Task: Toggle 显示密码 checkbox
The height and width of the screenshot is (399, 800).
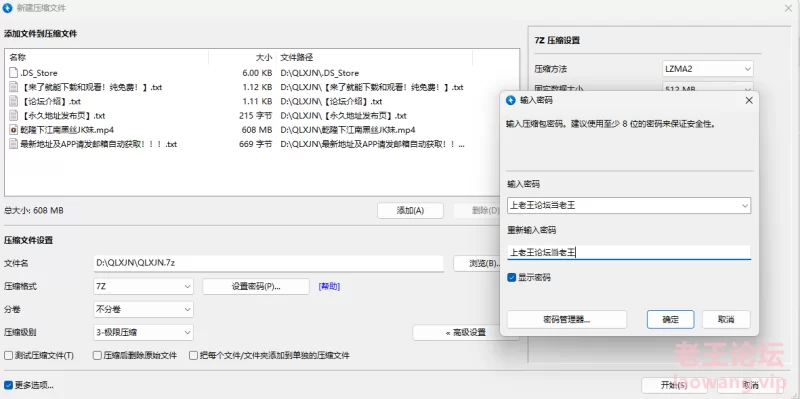Action: pyautogui.click(x=512, y=278)
